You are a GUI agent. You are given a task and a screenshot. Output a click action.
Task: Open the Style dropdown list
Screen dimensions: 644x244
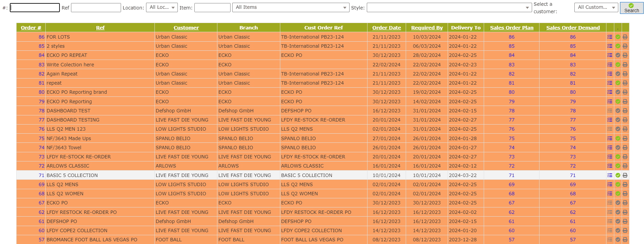point(449,7)
